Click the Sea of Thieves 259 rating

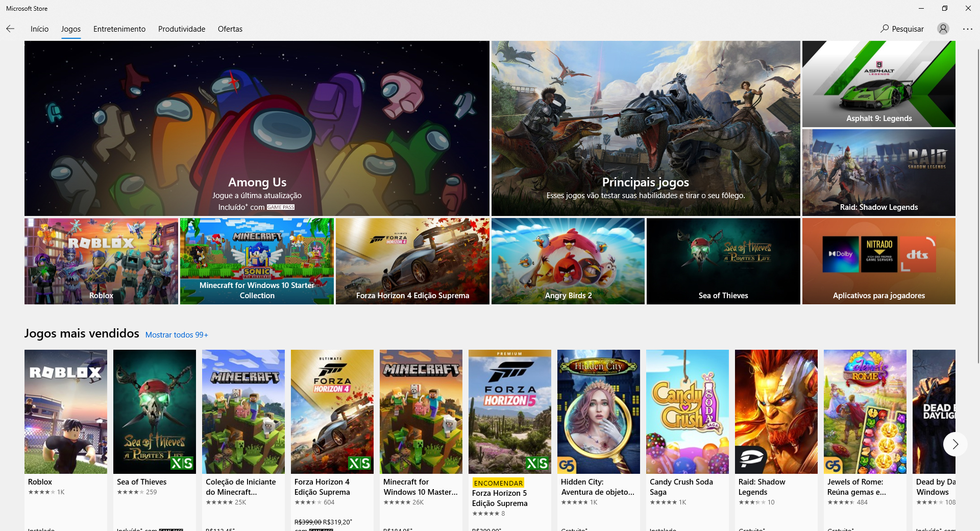pyautogui.click(x=137, y=492)
